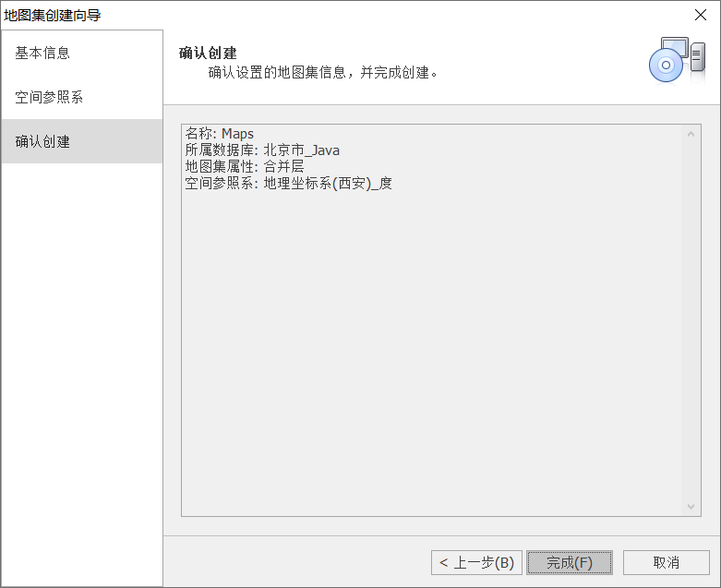This screenshot has width=721, height=588.
Task: Go to the 基本信息 step
Action: click(42, 53)
